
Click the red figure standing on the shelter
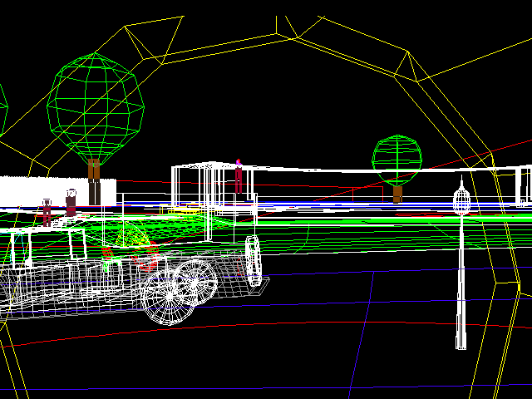pyautogui.click(x=239, y=179)
